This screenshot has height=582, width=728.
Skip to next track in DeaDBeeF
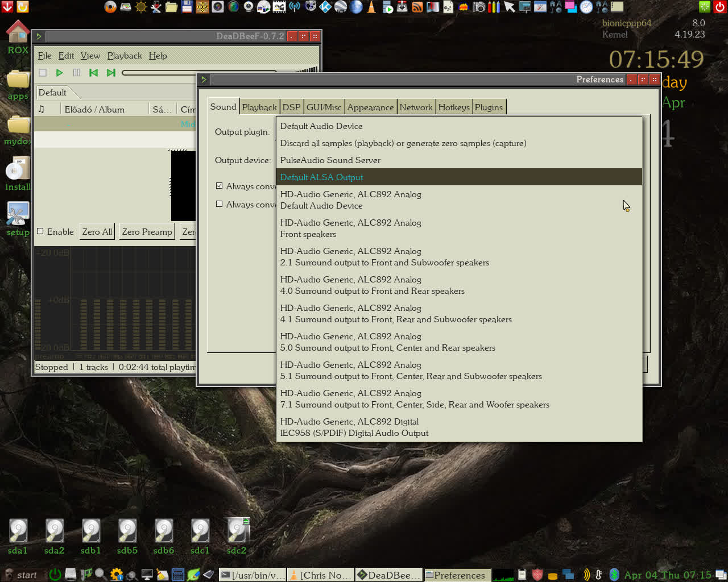[x=111, y=73]
